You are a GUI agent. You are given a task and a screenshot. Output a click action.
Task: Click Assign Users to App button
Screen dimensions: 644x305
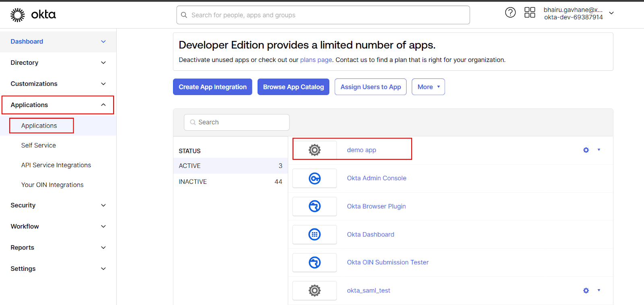[371, 87]
